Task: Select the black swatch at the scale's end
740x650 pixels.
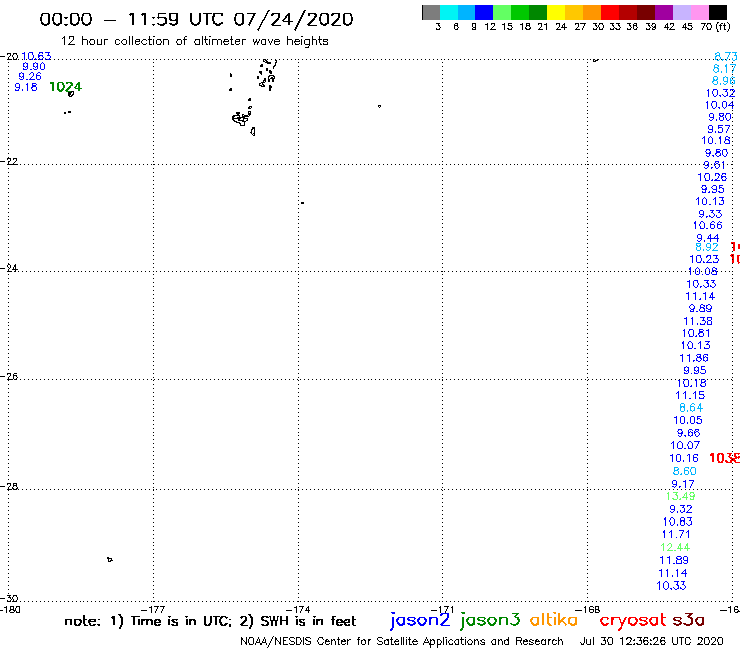Action: [x=718, y=12]
